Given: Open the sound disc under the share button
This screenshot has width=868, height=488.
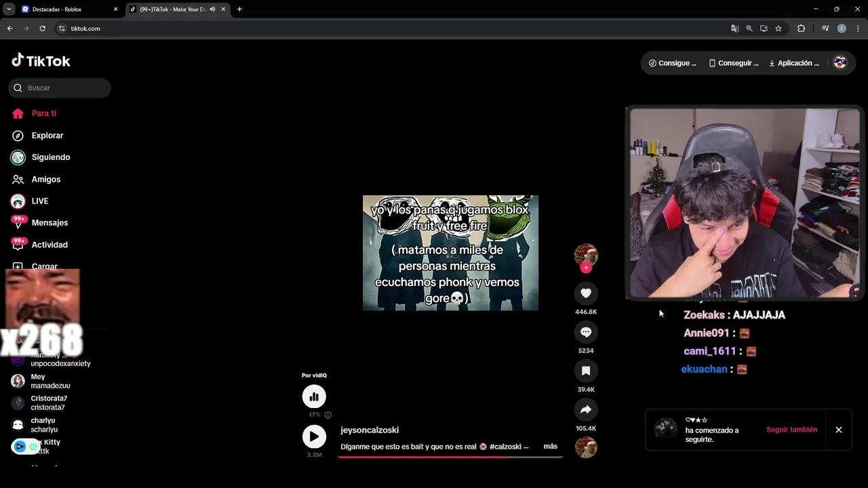Looking at the screenshot, I should pos(586,447).
